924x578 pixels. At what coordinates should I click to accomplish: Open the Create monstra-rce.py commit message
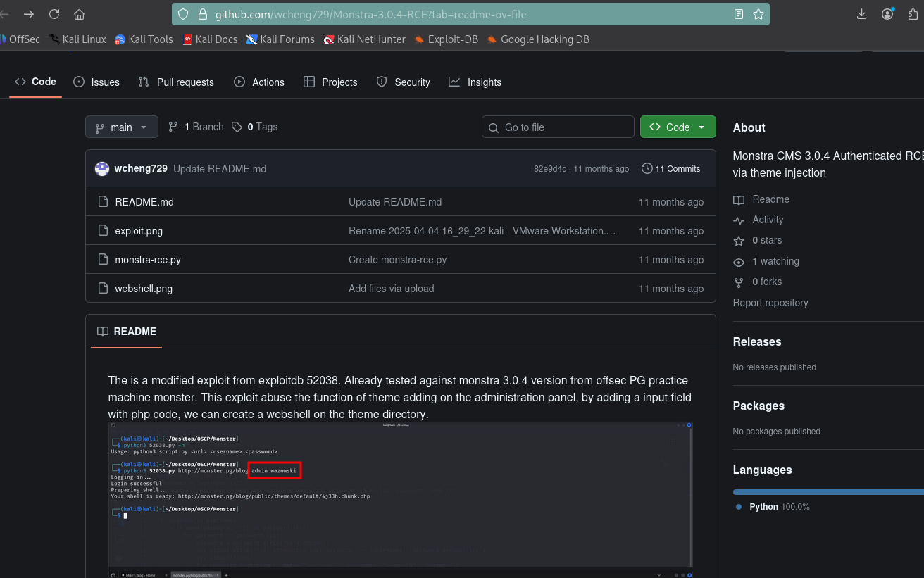pos(397,260)
